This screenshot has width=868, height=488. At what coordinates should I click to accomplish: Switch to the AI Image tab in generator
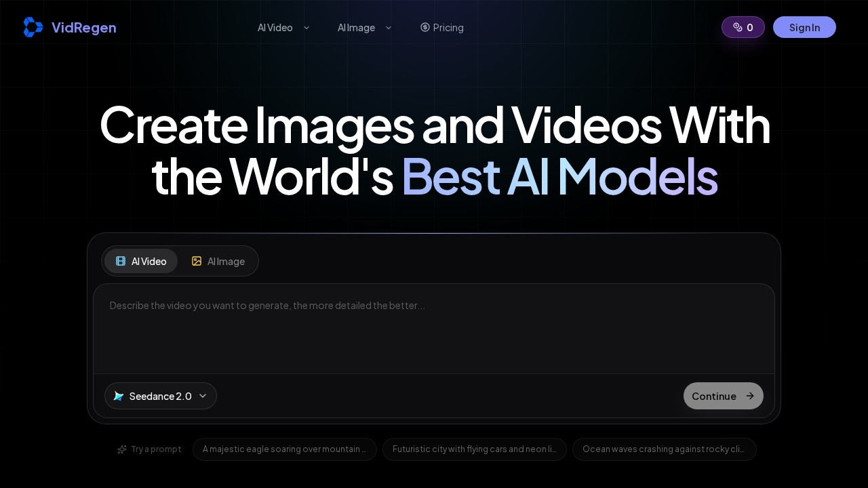(x=218, y=261)
